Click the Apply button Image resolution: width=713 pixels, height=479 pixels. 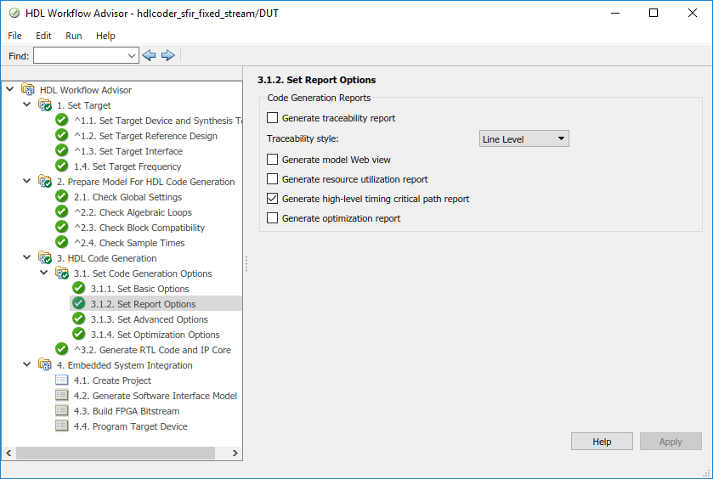tap(670, 441)
